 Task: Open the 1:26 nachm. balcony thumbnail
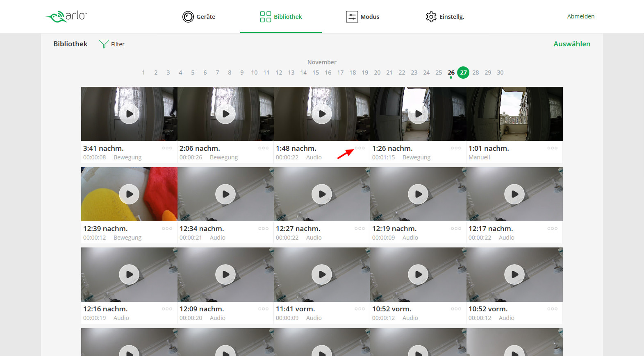pos(418,114)
